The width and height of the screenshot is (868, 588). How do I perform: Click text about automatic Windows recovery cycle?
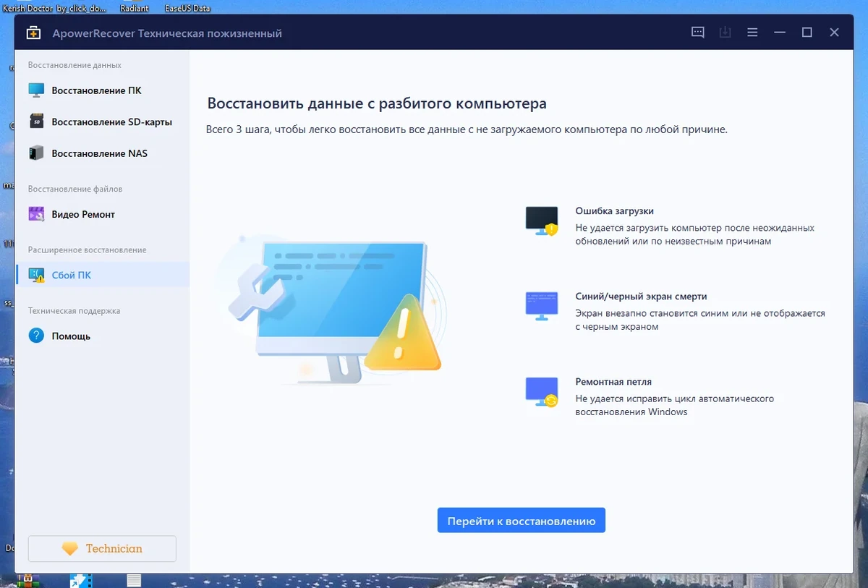(675, 405)
